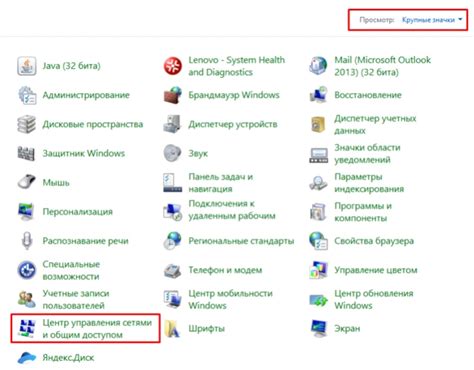
Task: Open the Яндекс.Диск cloud icon
Action: [x=27, y=358]
